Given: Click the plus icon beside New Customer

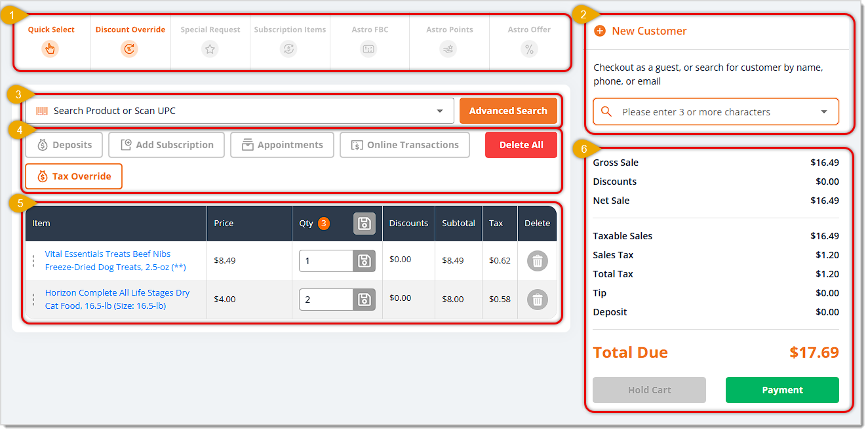Looking at the screenshot, I should click(600, 31).
